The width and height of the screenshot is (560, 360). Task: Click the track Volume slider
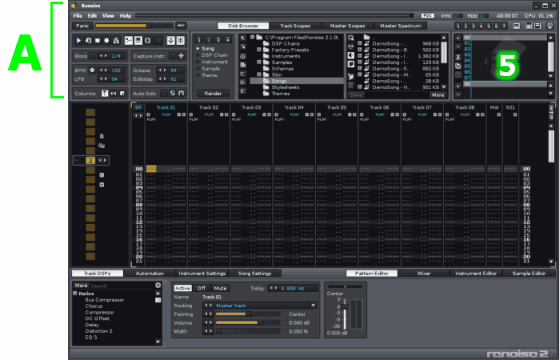[x=247, y=323]
